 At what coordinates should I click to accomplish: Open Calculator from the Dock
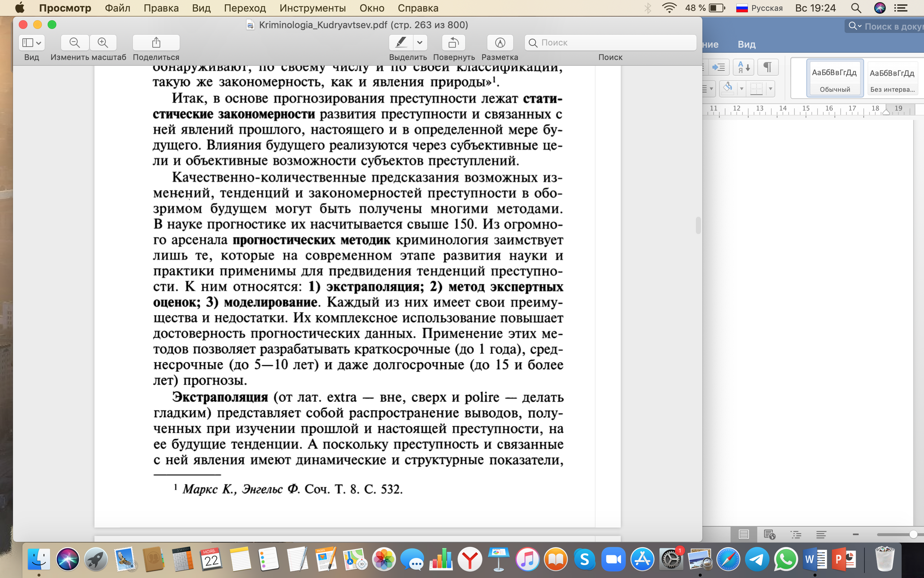[183, 559]
